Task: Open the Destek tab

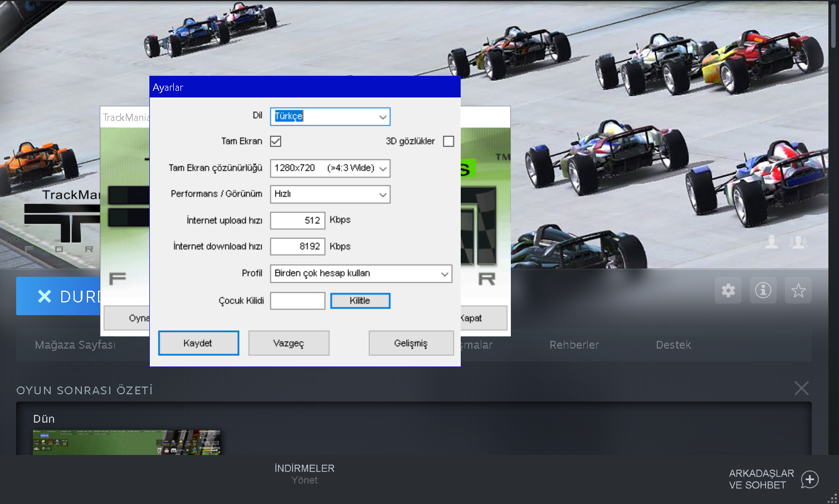Action: 674,345
